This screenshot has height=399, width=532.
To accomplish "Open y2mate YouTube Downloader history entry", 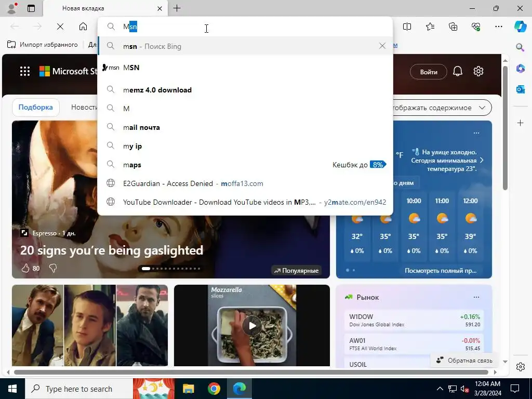I will [245, 202].
